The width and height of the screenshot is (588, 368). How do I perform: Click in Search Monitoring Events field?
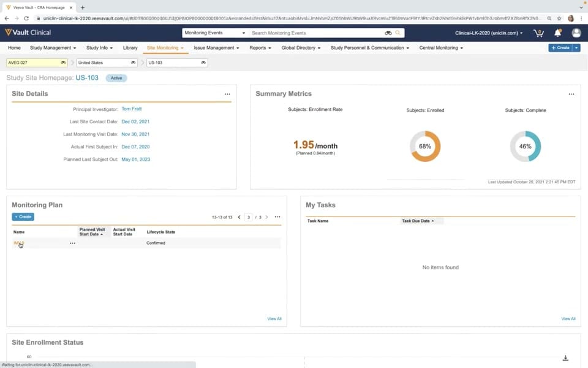click(317, 33)
